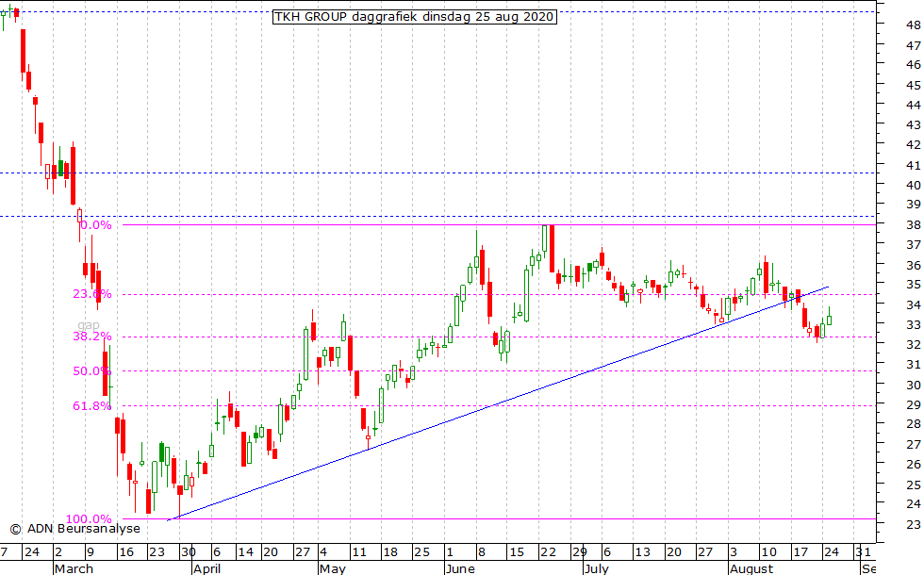Click the date axis label '11' in May
924x575 pixels.
(x=359, y=552)
